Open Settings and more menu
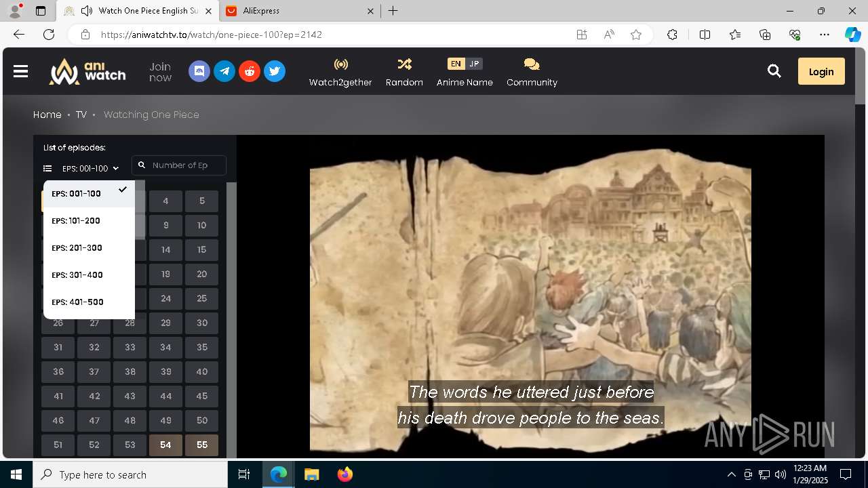This screenshot has height=488, width=868. pyautogui.click(x=825, y=35)
